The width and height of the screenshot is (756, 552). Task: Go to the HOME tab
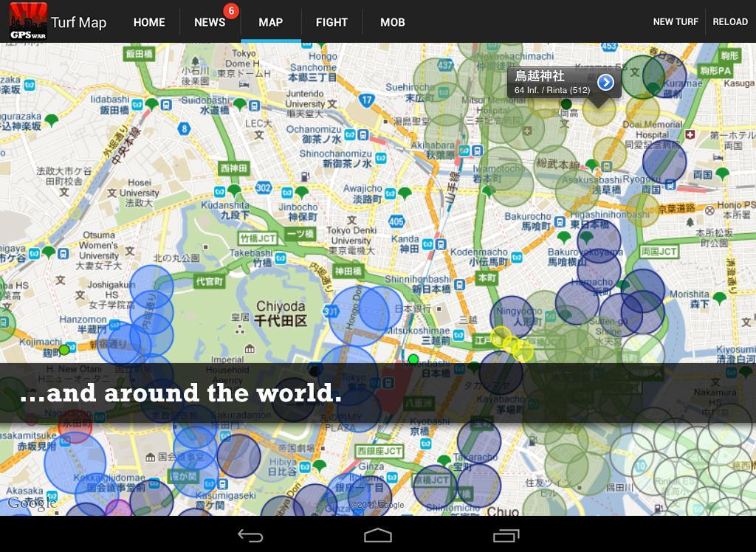point(148,22)
